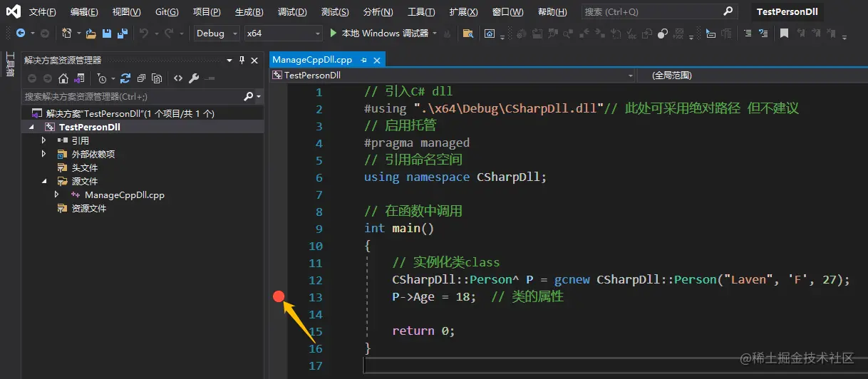
Task: Expand the 引用 node
Action: tap(43, 140)
